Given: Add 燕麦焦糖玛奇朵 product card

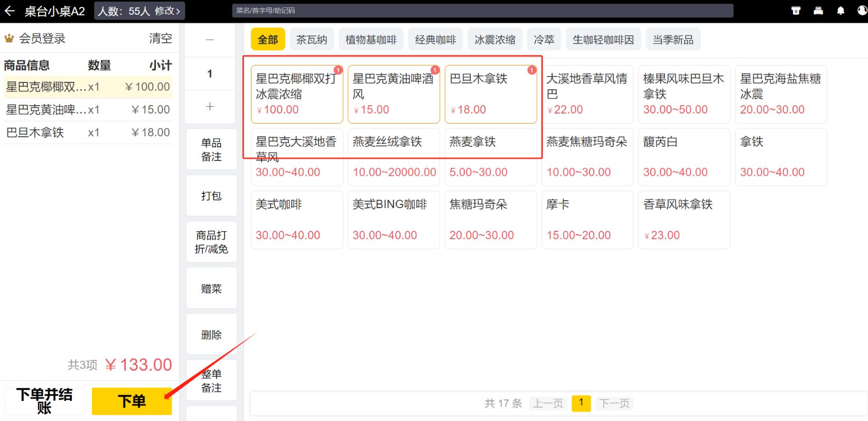Looking at the screenshot, I should (x=587, y=157).
